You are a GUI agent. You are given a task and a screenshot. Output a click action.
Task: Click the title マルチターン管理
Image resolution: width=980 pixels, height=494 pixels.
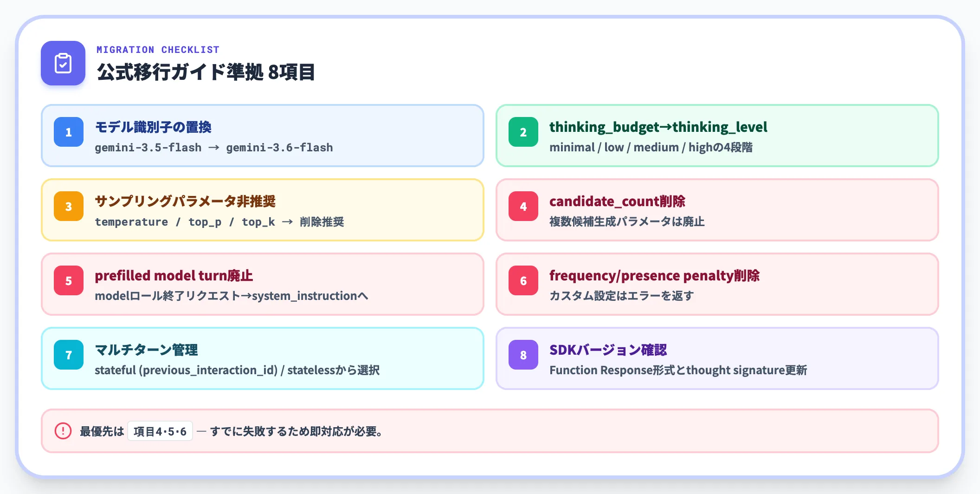pos(146,350)
